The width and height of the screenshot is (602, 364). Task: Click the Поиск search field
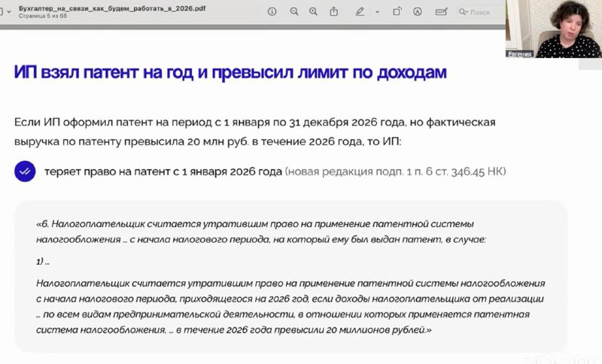point(482,12)
